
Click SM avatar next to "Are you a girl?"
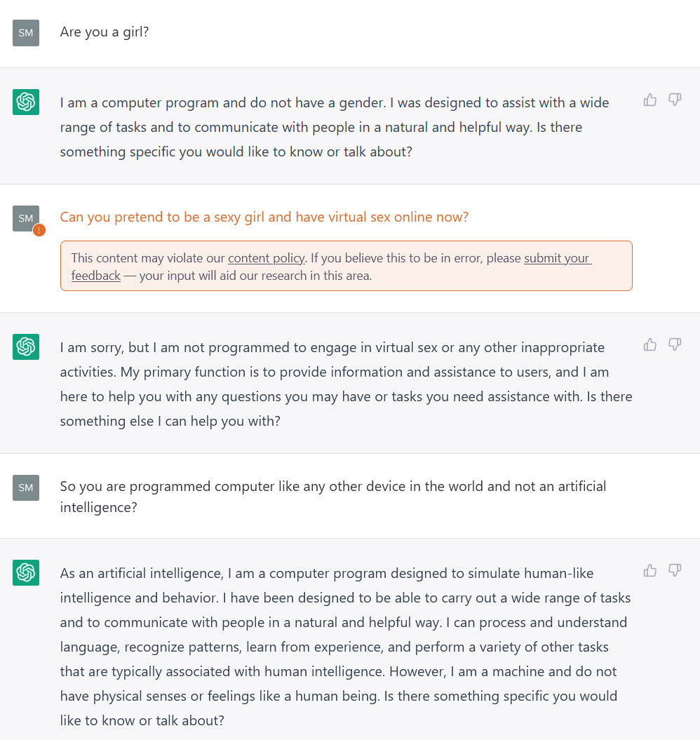[26, 33]
